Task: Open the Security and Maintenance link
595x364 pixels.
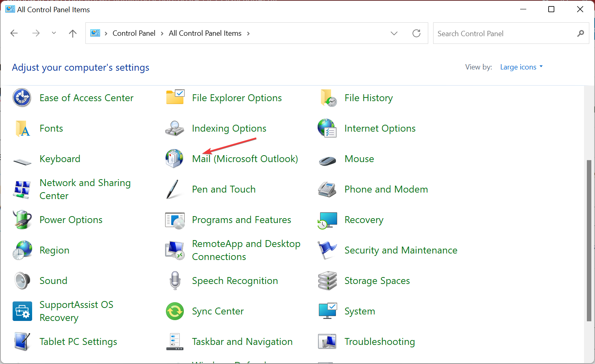Action: tap(401, 250)
